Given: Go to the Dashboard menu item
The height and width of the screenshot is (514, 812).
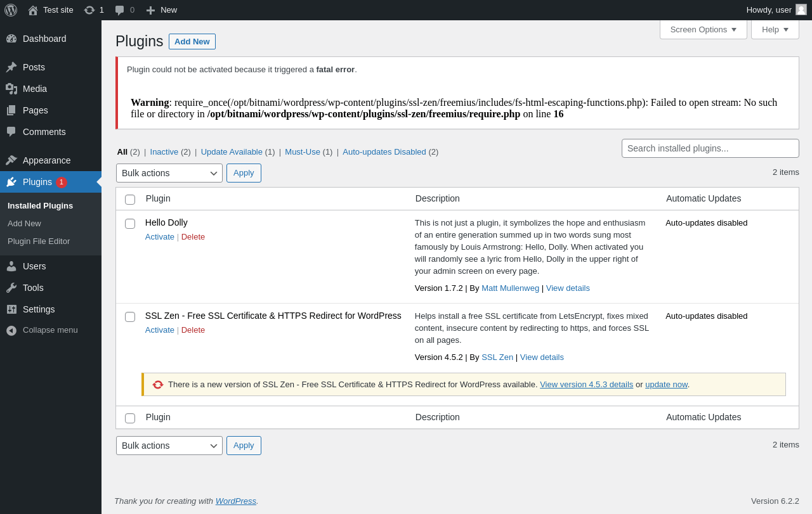Looking at the screenshot, I should (x=51, y=39).
